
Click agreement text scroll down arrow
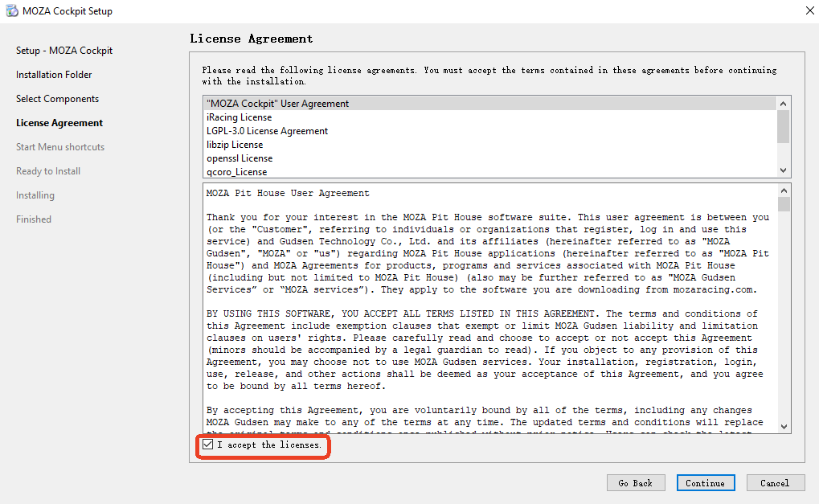coord(784,427)
